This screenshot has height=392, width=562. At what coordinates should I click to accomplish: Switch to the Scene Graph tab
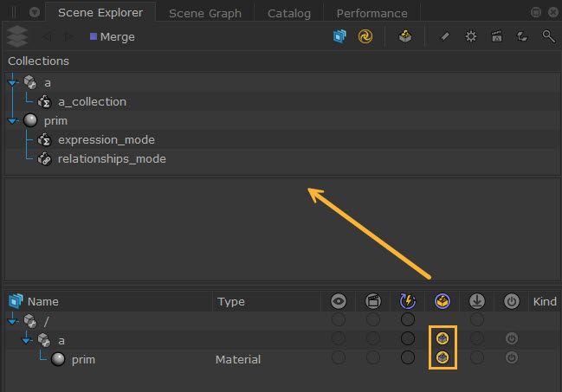[204, 13]
